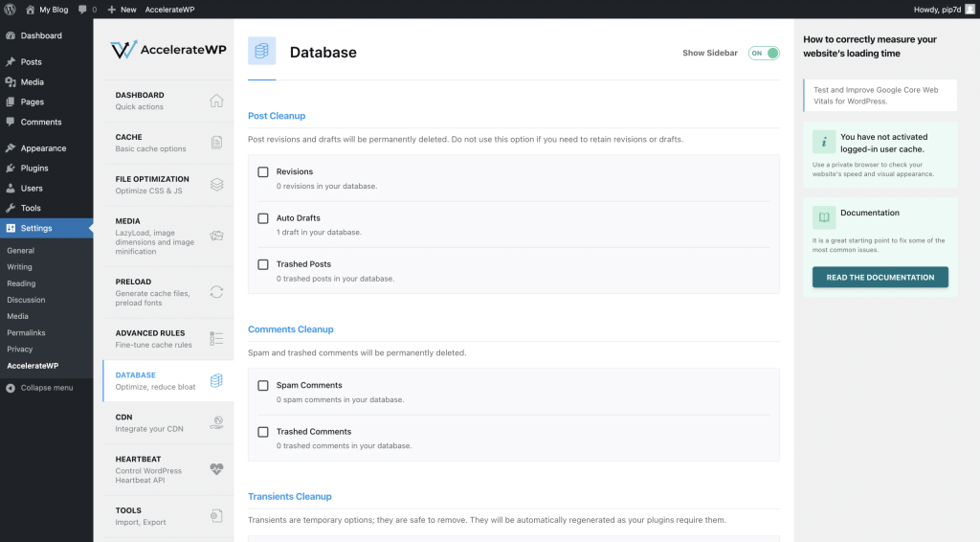The height and width of the screenshot is (542, 980).
Task: Open the Preload tab
Action: (x=168, y=292)
